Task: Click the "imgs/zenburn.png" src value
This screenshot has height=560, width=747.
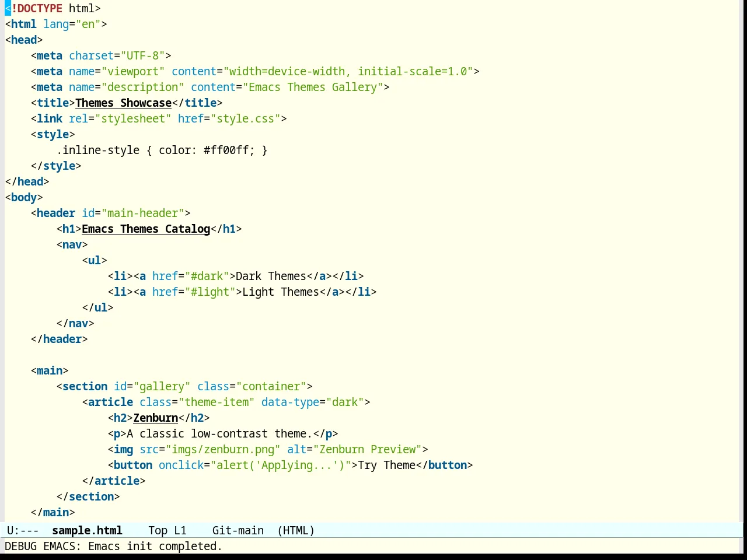Action: [x=223, y=449]
